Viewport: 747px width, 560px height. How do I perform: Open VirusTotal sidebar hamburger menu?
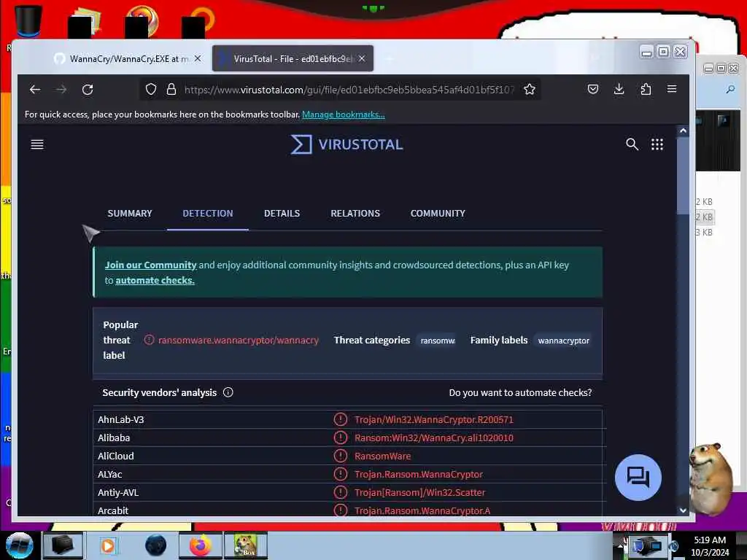click(37, 144)
